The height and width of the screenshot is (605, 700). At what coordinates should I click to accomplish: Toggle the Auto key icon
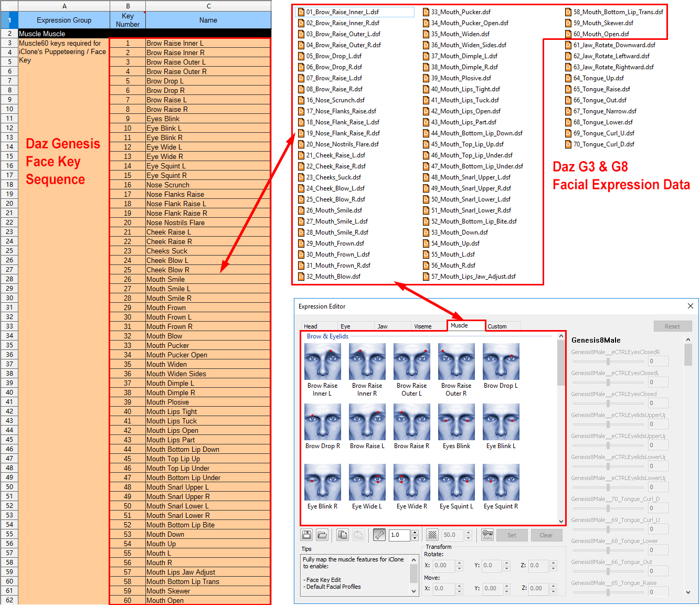pyautogui.click(x=487, y=535)
